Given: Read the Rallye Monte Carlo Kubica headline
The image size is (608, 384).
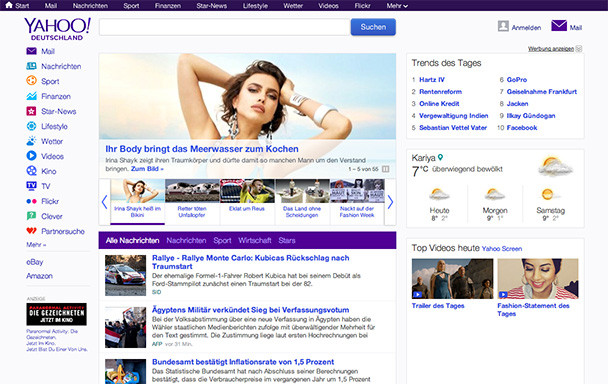Looking at the screenshot, I should (250, 262).
